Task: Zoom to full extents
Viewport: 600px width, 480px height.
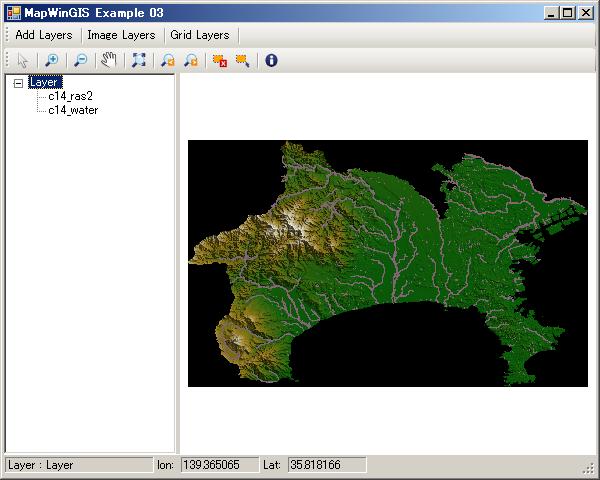Action: point(138,60)
